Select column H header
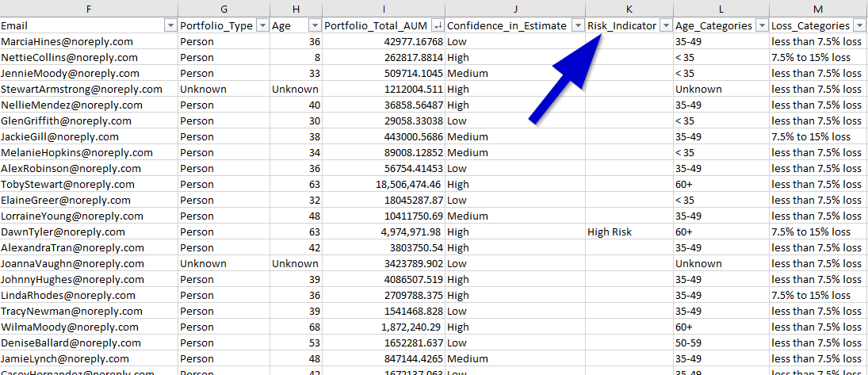Viewport: 868px width, 375px height. 296,9
